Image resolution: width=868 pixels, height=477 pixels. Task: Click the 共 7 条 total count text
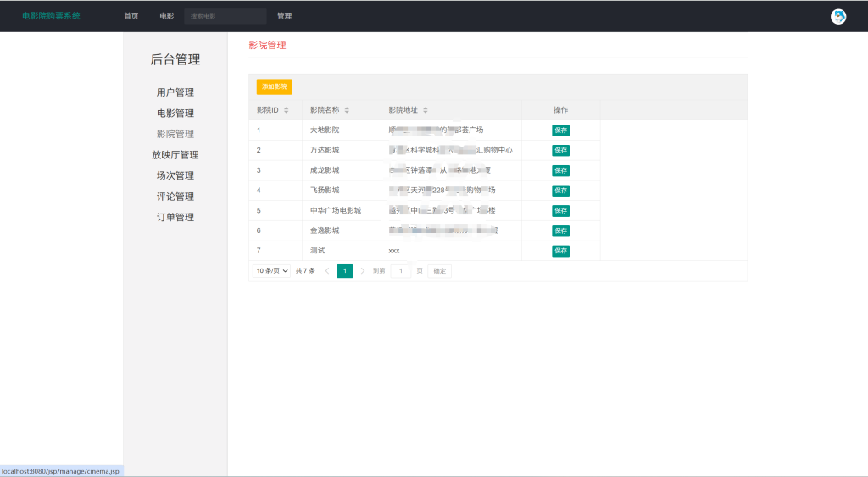point(305,271)
